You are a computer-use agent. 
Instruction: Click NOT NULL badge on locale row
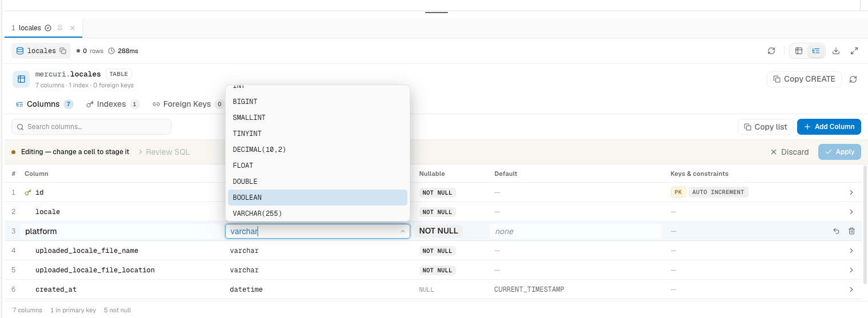[x=437, y=212]
